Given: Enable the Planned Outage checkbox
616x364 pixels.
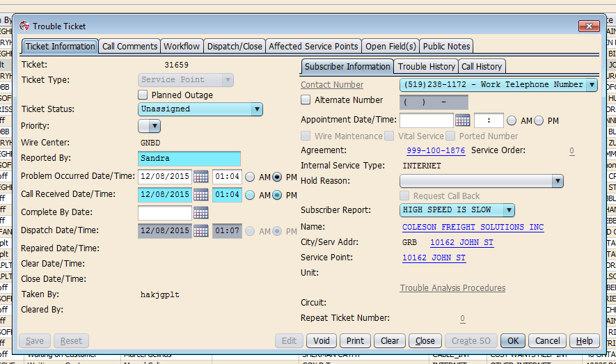Looking at the screenshot, I should click(143, 95).
